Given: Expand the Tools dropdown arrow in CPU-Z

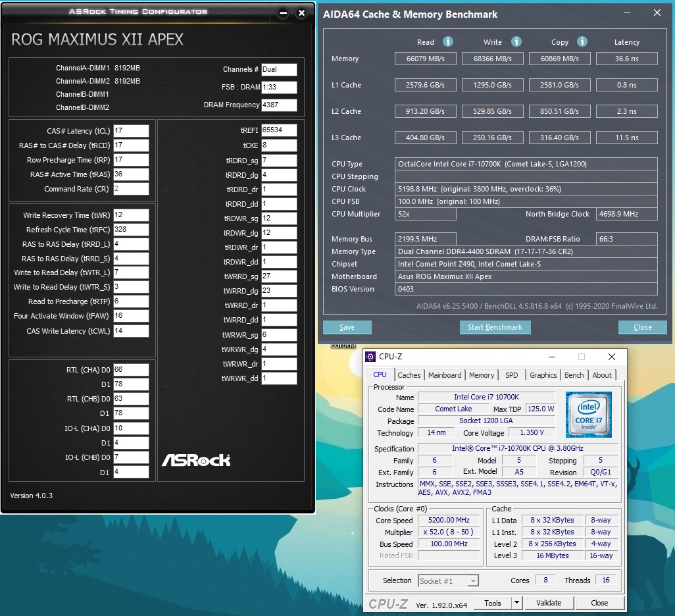Looking at the screenshot, I should [x=516, y=603].
